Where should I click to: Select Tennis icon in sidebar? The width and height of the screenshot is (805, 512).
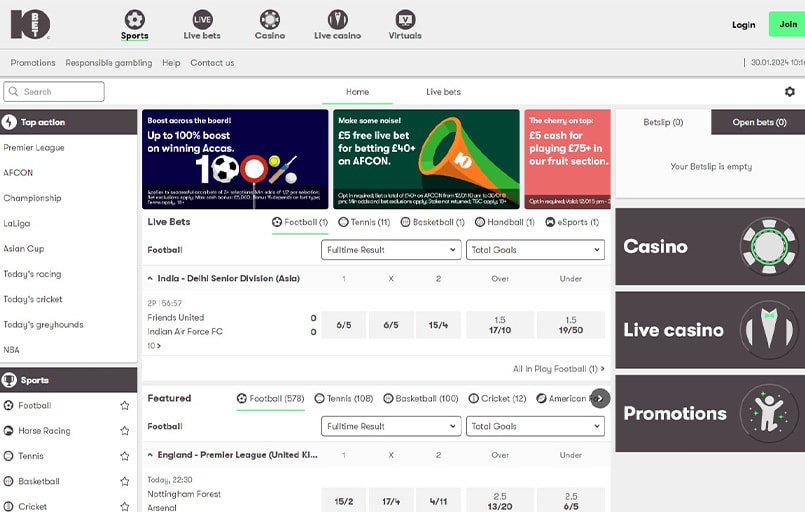point(8,456)
